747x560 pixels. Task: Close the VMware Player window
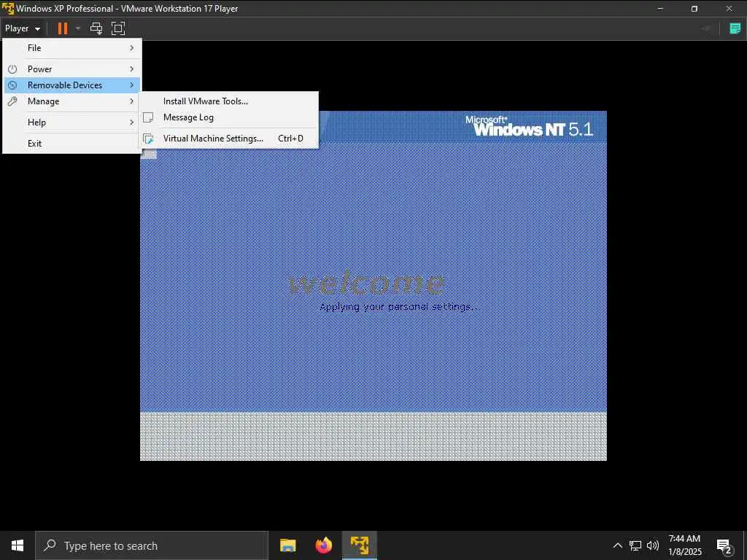click(729, 9)
